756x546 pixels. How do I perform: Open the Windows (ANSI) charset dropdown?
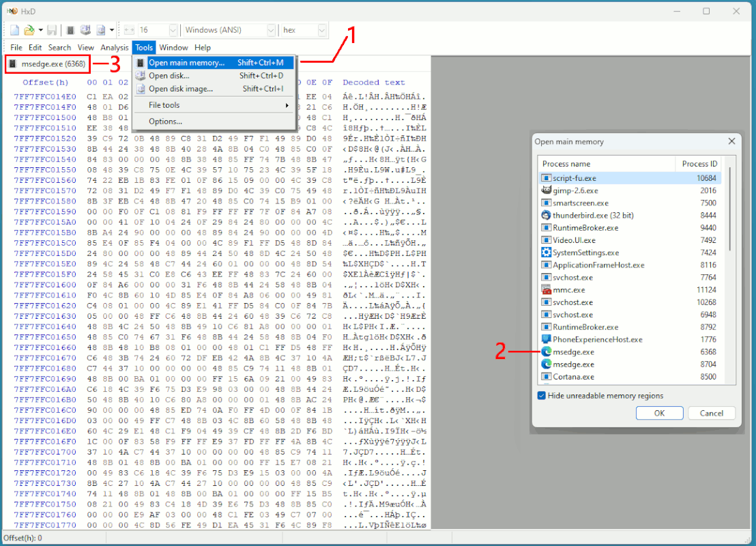271,30
